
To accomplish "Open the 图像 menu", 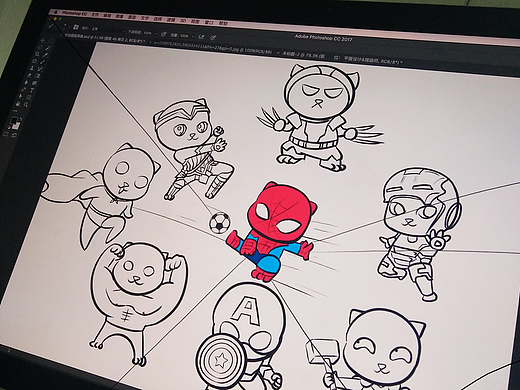I will [x=119, y=16].
